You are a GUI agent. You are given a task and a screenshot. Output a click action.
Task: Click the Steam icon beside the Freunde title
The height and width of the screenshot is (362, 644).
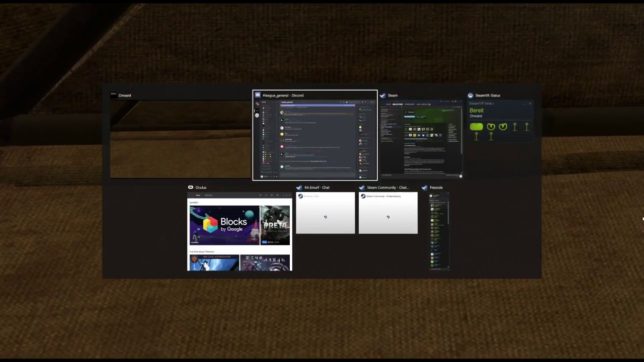[x=425, y=187]
